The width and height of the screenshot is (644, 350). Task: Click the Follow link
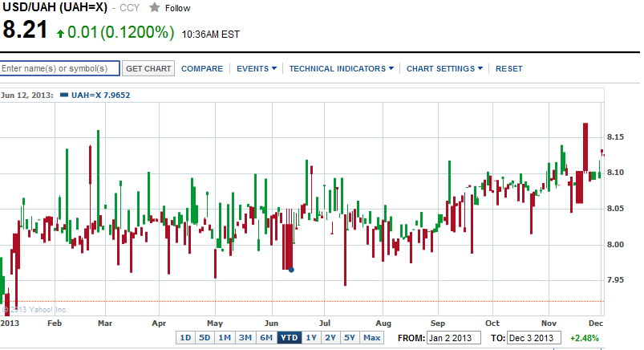pyautogui.click(x=177, y=8)
